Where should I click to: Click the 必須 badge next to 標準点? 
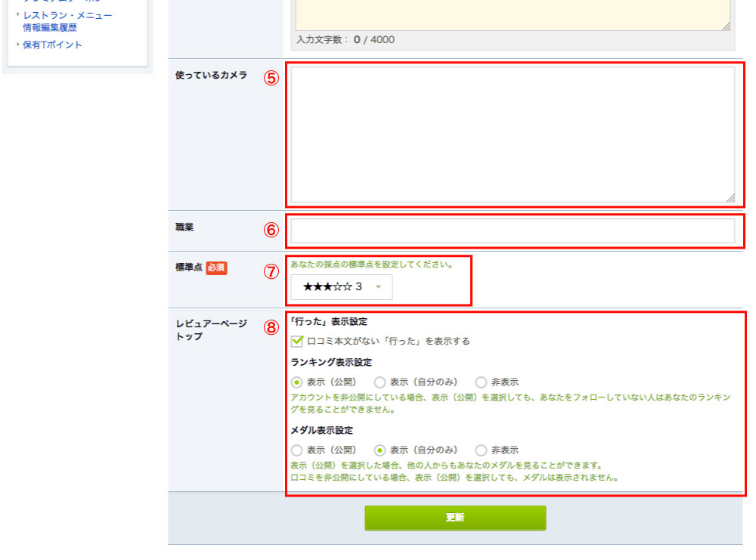(216, 268)
